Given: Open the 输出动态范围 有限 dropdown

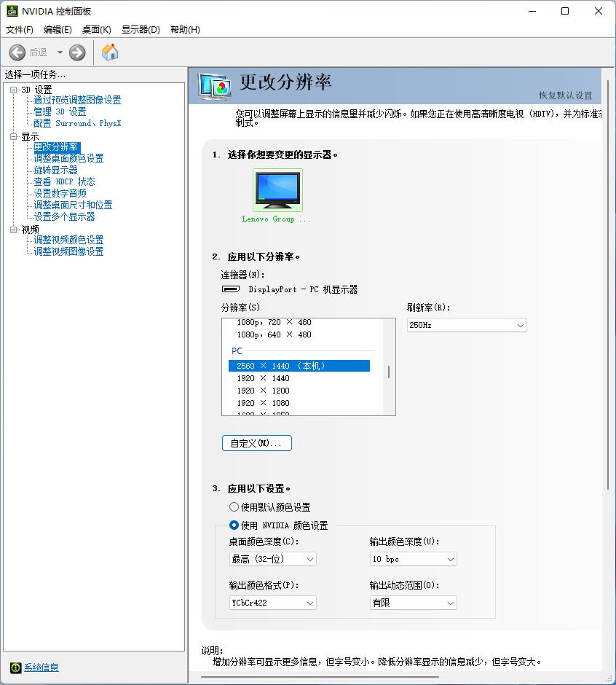Looking at the screenshot, I should 412,603.
